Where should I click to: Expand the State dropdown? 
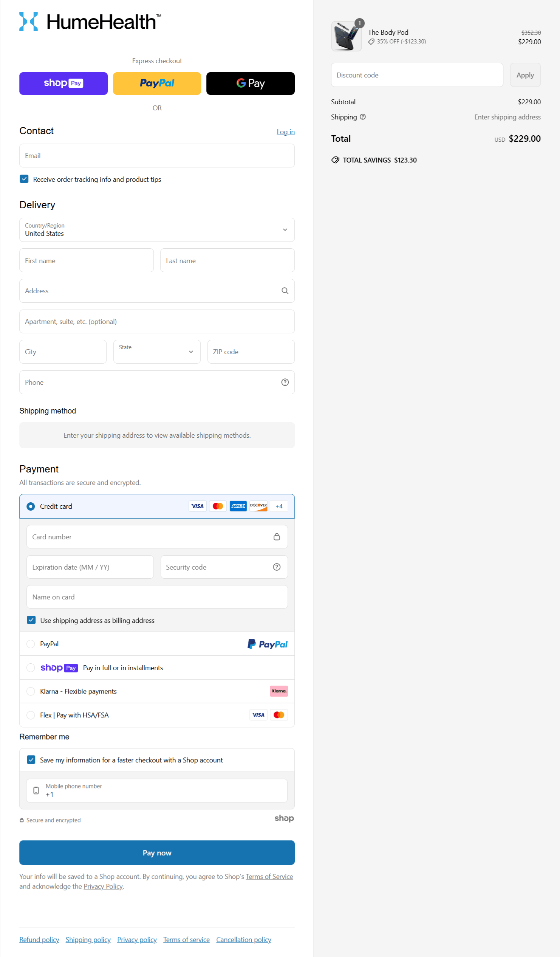click(157, 352)
